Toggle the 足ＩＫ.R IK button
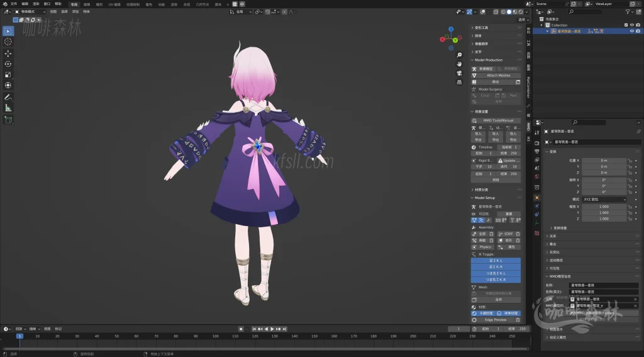The height and width of the screenshot is (357, 644). [x=496, y=267]
